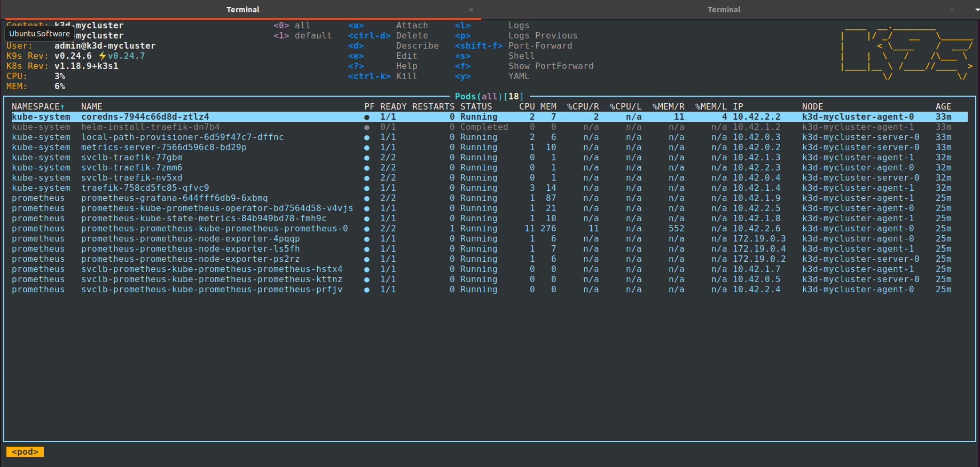980x467 pixels.
Task: Click the NODE column header
Action: 812,106
